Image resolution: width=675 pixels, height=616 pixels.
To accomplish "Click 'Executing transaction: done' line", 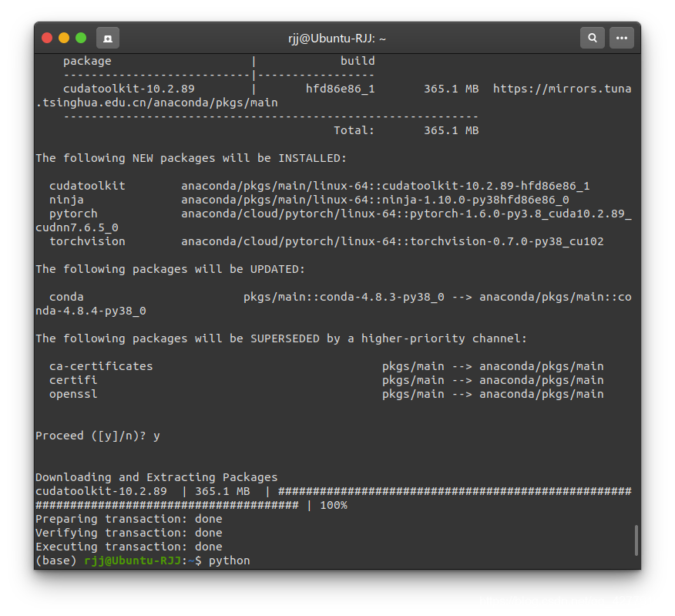I will [129, 546].
